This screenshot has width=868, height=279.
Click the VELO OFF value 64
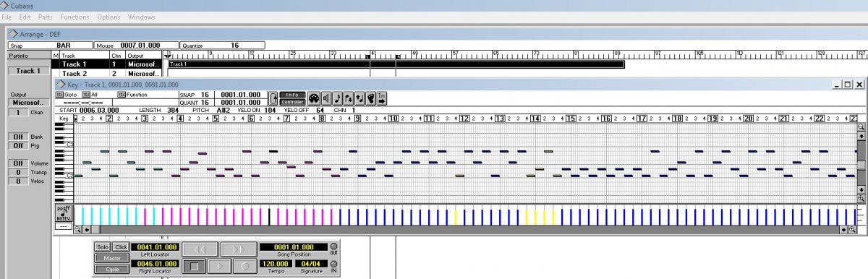coord(320,110)
